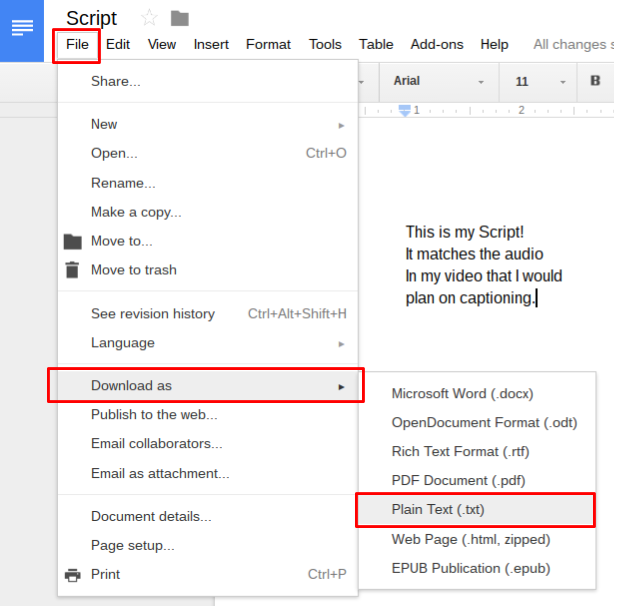Image resolution: width=631 pixels, height=607 pixels.
Task: Open the File menu
Action: tap(77, 44)
